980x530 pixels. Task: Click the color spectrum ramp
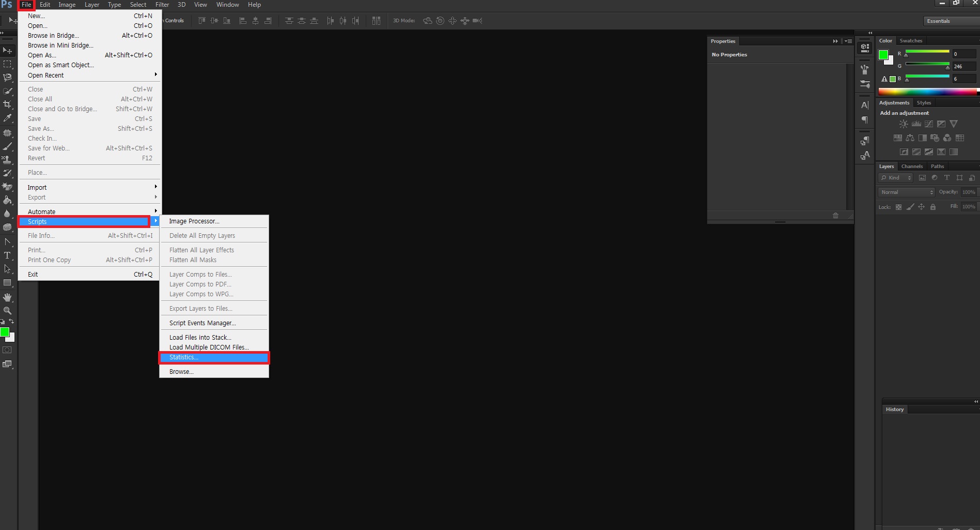[928, 92]
